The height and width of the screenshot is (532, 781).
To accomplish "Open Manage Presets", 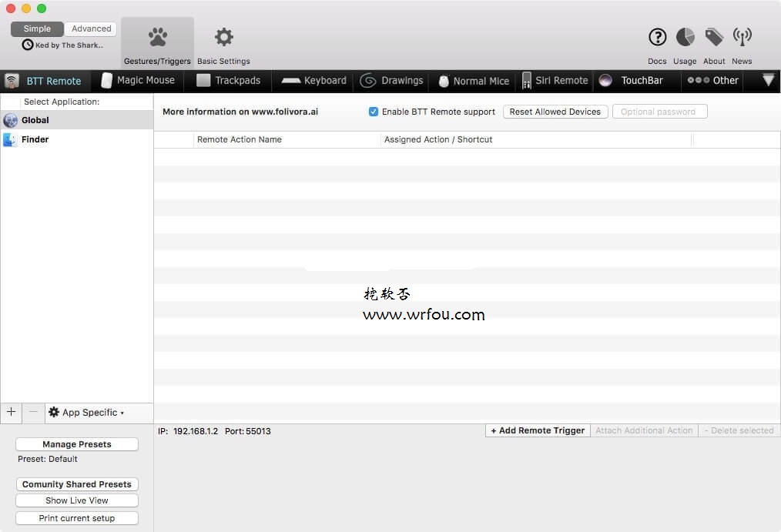I will click(77, 444).
